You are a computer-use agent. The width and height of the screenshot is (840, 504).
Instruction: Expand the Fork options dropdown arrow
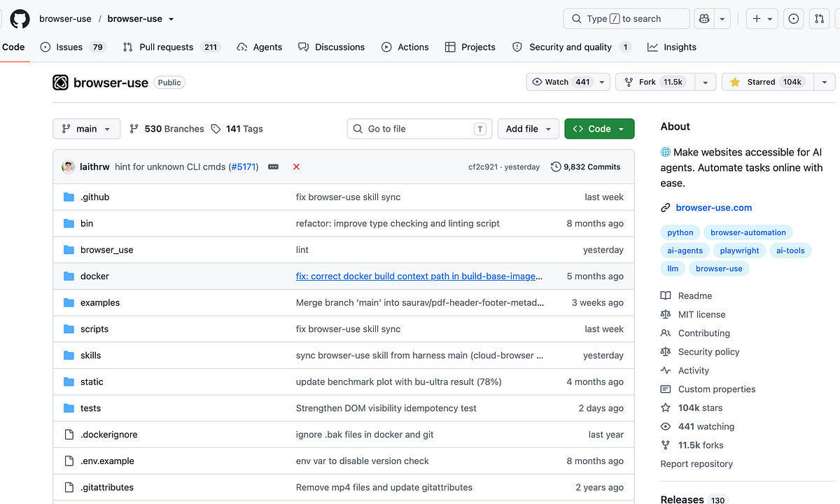(706, 82)
